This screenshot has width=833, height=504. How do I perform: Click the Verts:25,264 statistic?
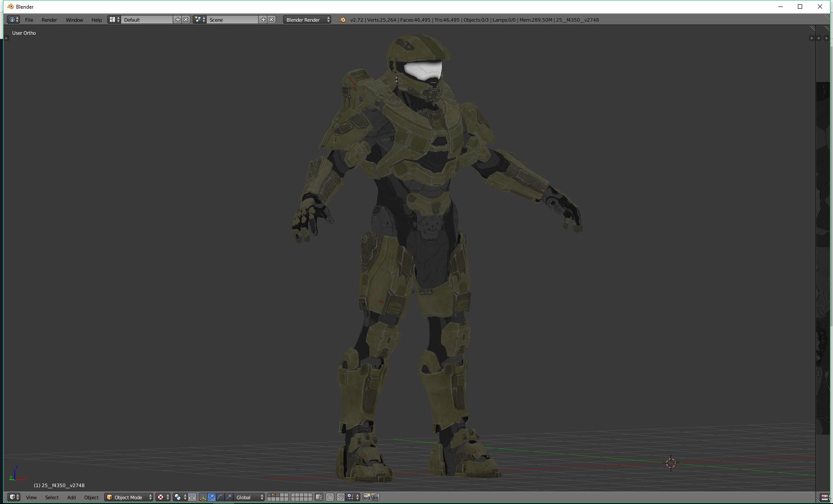click(x=382, y=20)
